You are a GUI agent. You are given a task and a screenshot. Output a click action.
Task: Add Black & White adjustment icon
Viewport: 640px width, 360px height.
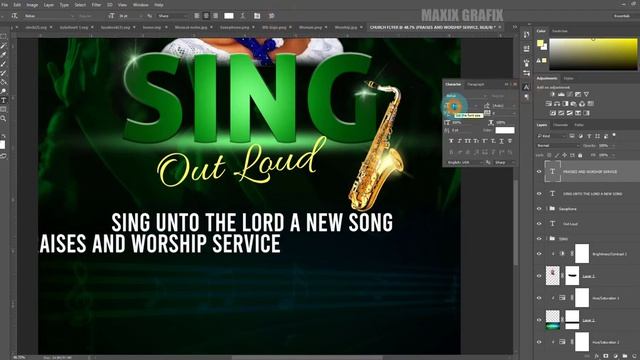click(x=565, y=104)
